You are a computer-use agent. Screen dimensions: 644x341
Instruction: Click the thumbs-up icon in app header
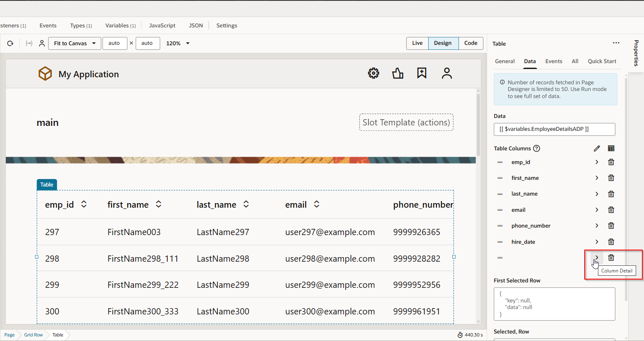point(398,73)
